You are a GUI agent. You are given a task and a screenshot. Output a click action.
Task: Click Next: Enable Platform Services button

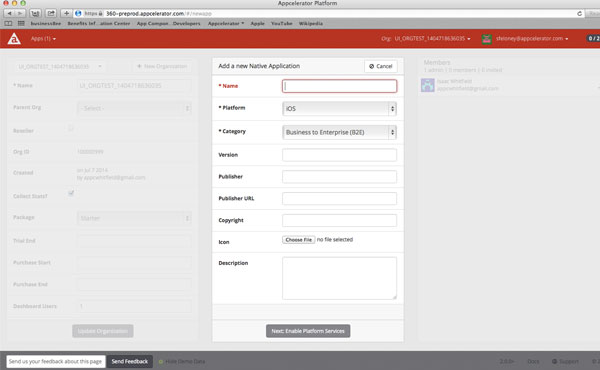308,331
